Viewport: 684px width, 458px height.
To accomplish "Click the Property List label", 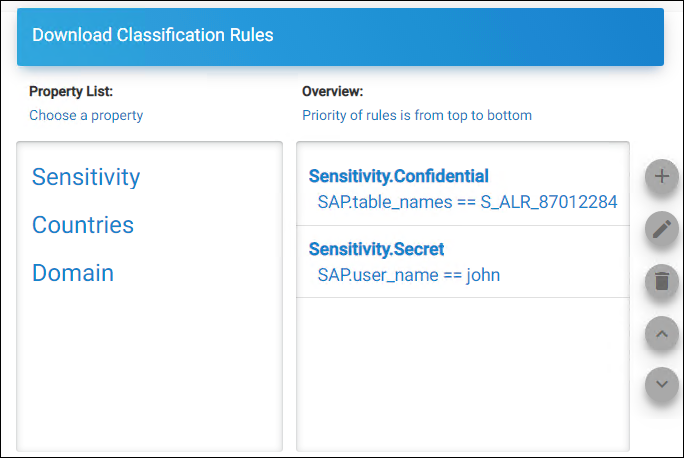I will (71, 91).
